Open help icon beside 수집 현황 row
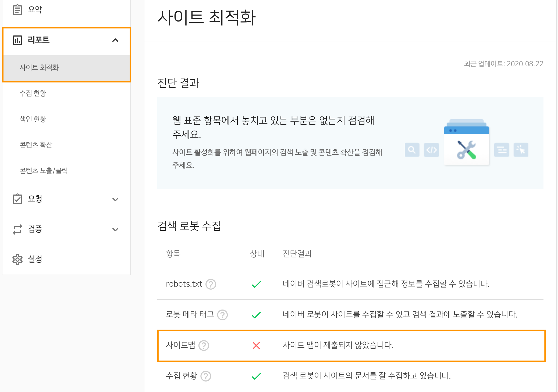Screen dimensions: 558x392 click(206, 376)
